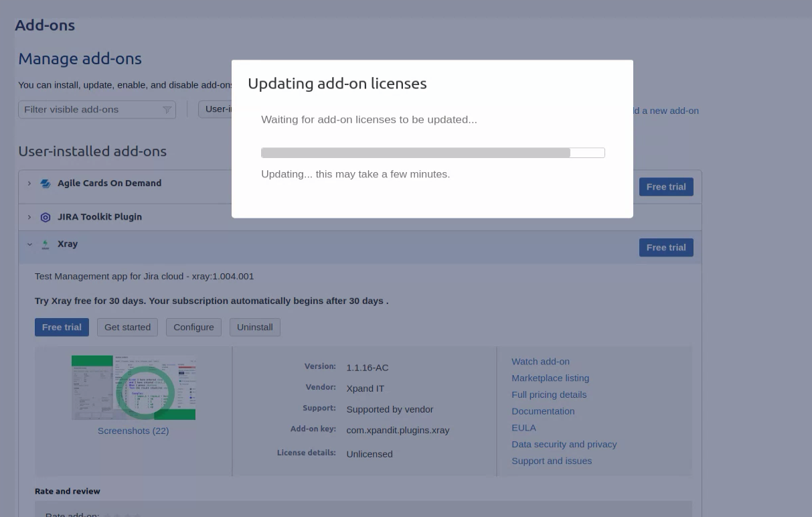Click Test Management app description text
This screenshot has width=812, height=517.
point(144,276)
